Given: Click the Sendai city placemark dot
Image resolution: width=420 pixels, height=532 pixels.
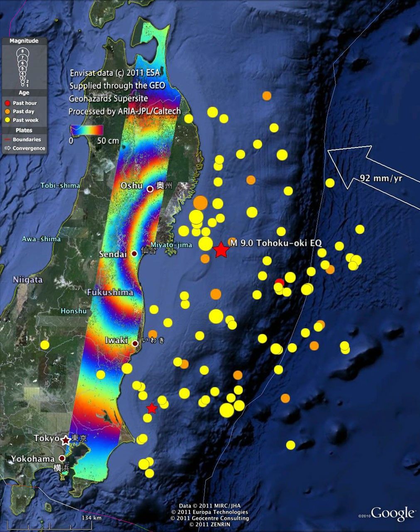Looking at the screenshot, I should tap(134, 254).
